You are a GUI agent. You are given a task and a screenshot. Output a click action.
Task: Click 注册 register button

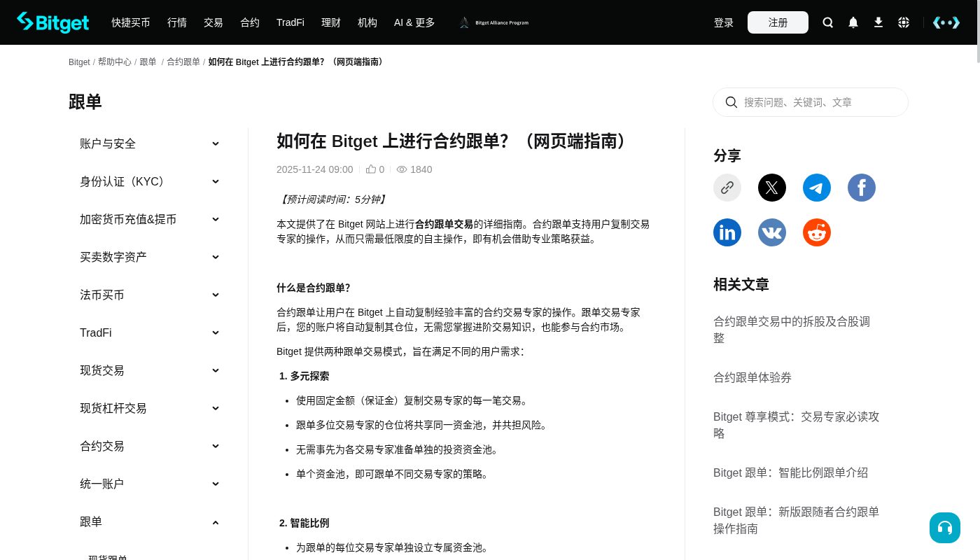[778, 22]
